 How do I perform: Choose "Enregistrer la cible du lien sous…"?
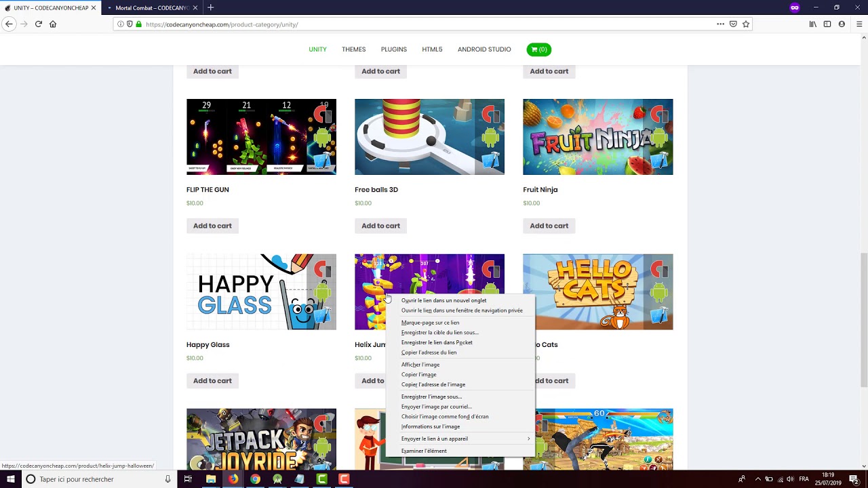tap(460, 333)
